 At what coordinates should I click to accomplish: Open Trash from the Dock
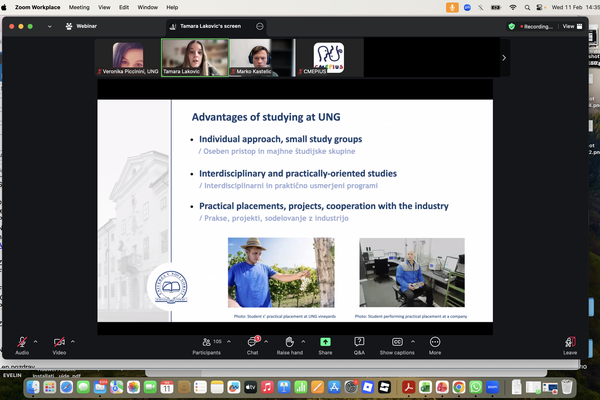tap(567, 387)
